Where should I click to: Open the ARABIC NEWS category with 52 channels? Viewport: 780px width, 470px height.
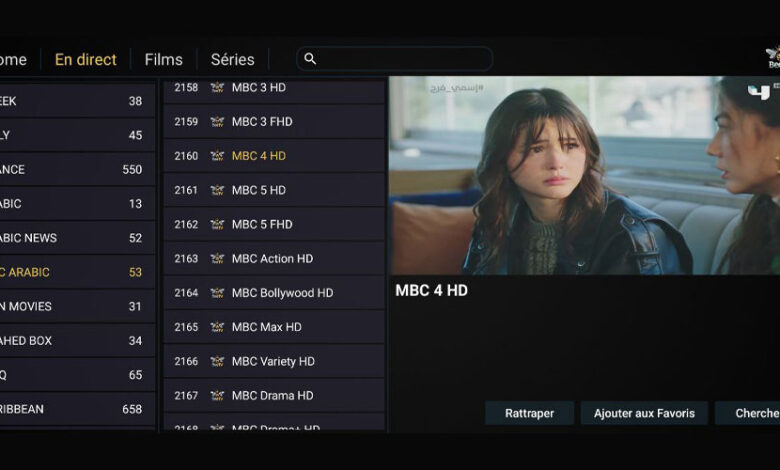(77, 238)
